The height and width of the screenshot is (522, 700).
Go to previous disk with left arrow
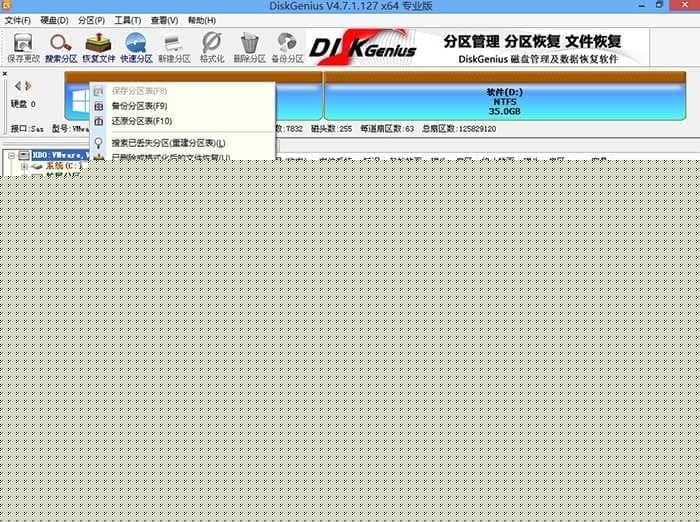click(17, 86)
